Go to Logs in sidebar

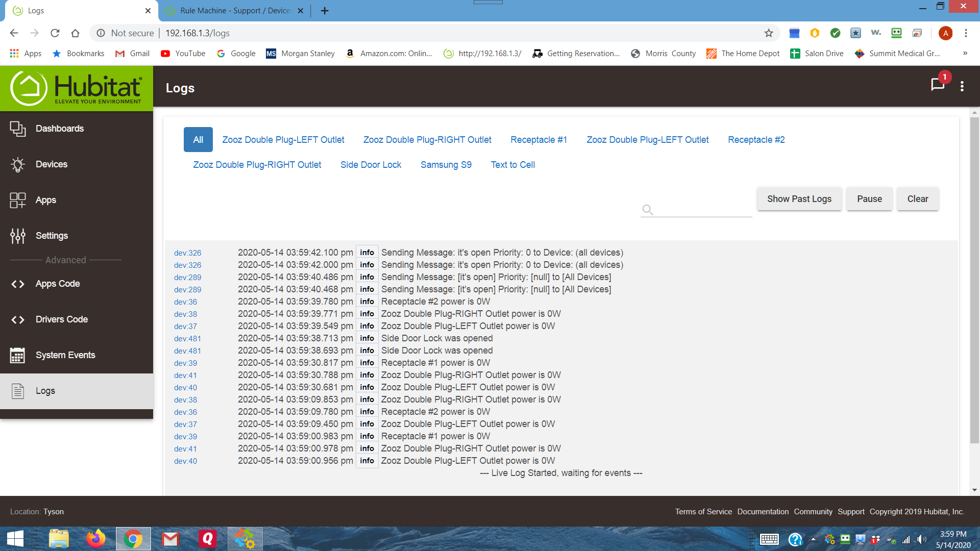(77, 391)
